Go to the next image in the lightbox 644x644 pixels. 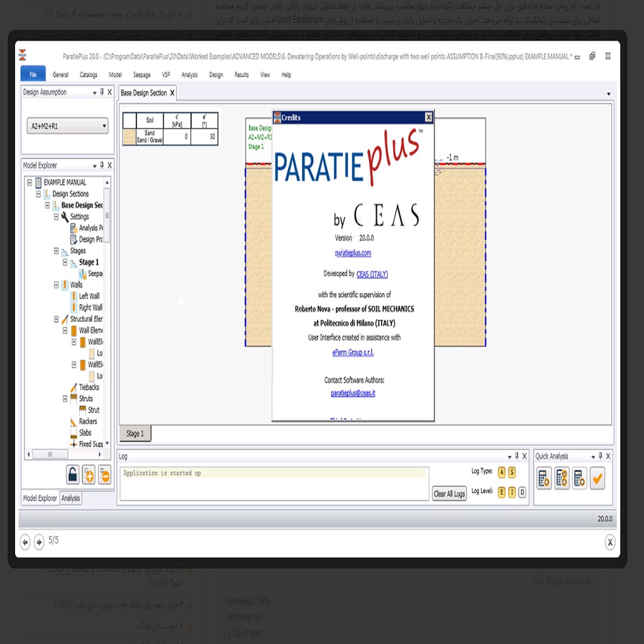[39, 542]
